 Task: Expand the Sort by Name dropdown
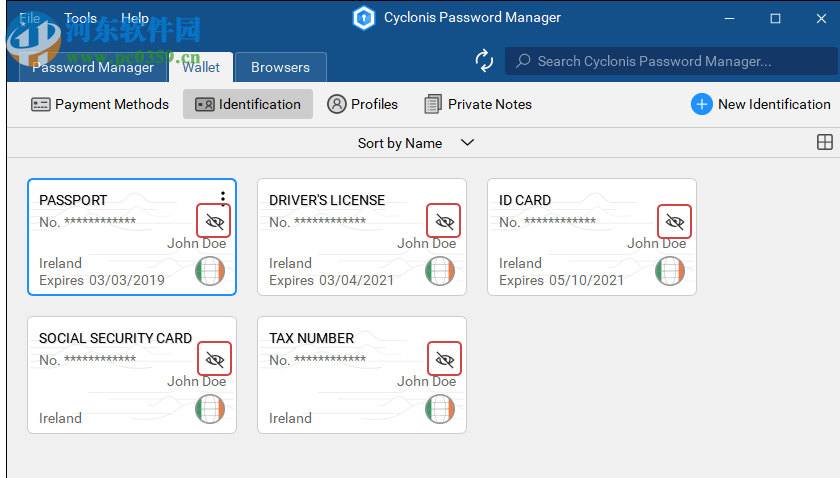tap(416, 143)
